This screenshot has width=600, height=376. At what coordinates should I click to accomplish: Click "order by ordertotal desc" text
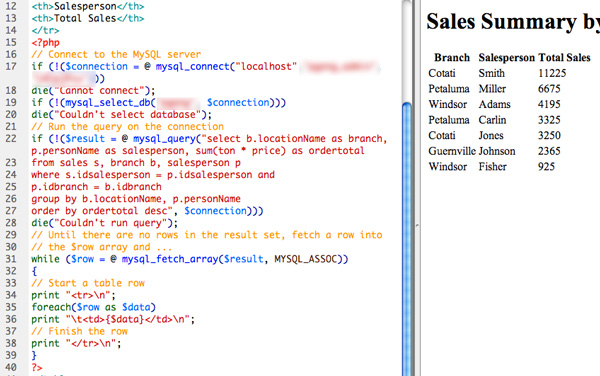[99, 211]
